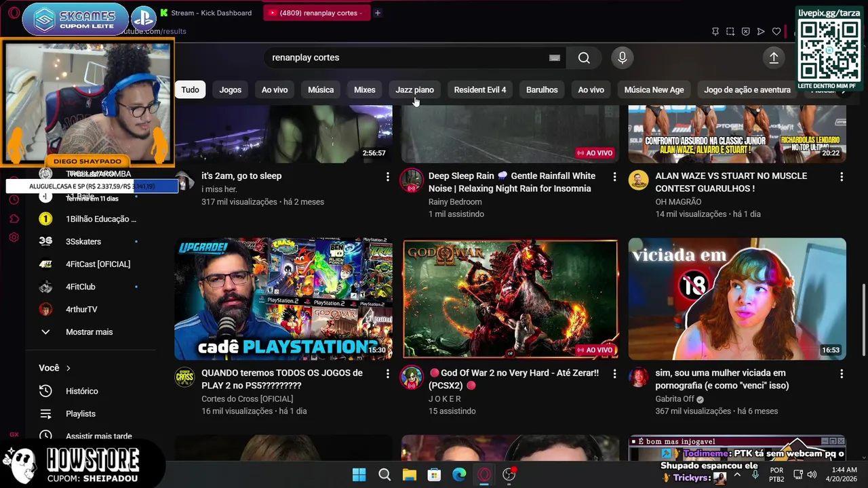Open Cortes do Cross [OFICIAL] channel name
This screenshot has width=868, height=488.
(248, 399)
